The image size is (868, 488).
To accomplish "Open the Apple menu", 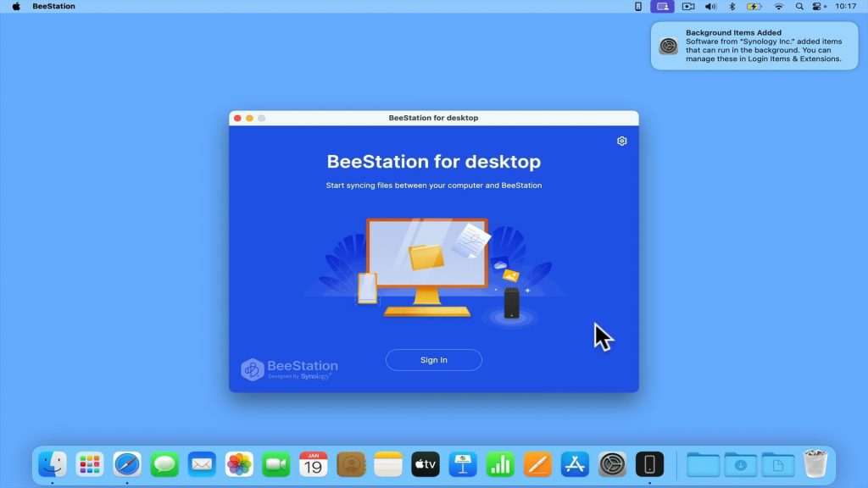I will click(16, 6).
